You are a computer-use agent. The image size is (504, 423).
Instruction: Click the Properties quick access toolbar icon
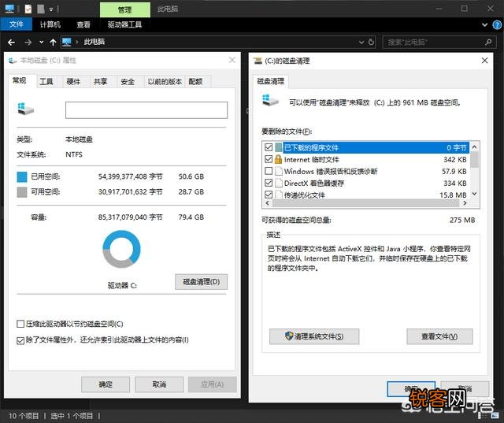[28, 9]
